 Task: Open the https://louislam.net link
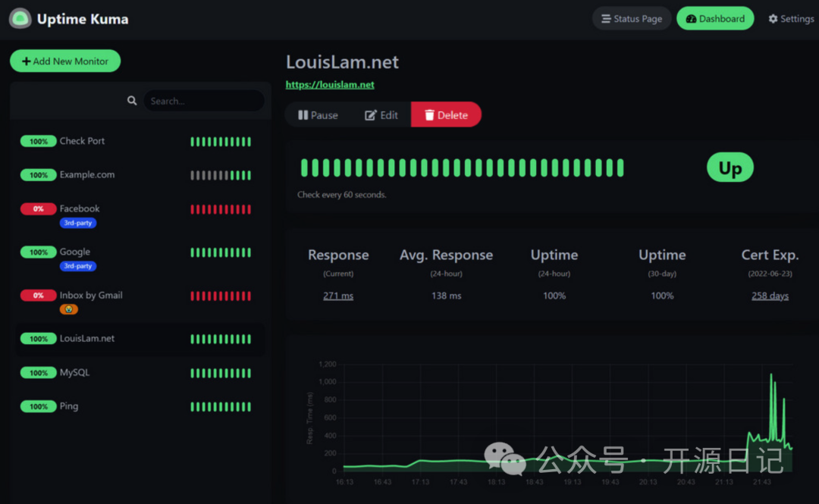(x=330, y=85)
